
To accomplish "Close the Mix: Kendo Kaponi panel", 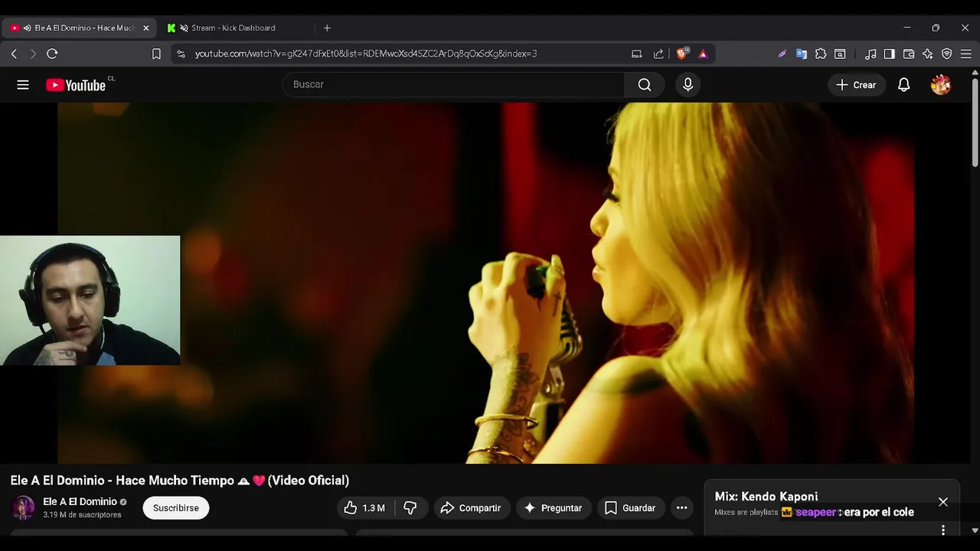I will (943, 502).
